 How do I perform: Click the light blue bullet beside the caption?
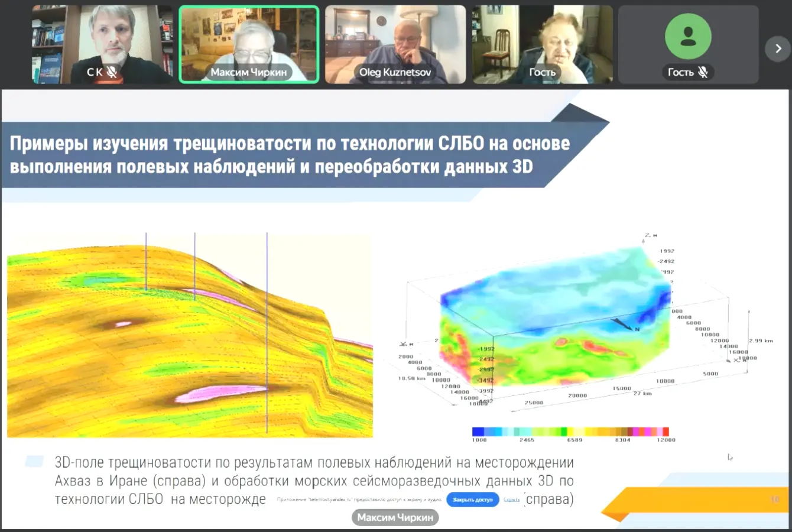[x=34, y=462]
